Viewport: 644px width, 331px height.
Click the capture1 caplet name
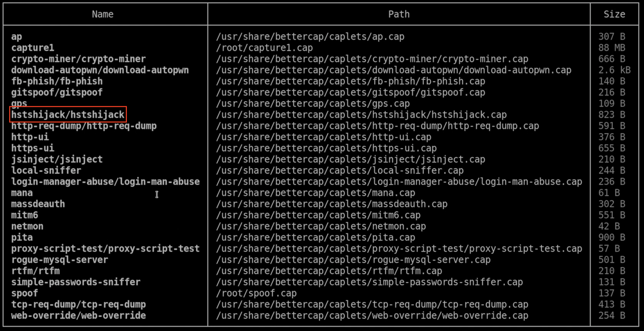click(33, 48)
